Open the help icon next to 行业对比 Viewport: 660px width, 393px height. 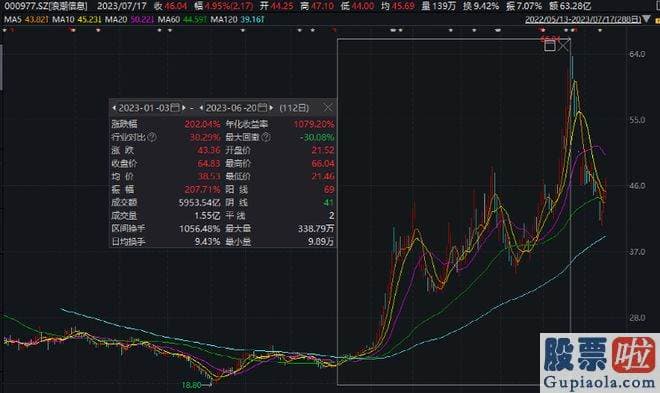click(152, 137)
